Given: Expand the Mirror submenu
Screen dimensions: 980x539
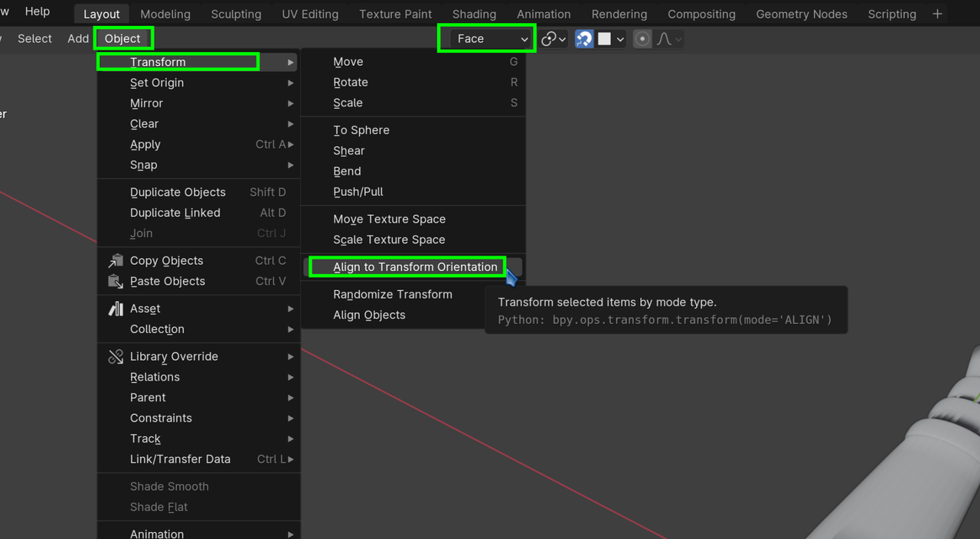Looking at the screenshot, I should pos(198,103).
